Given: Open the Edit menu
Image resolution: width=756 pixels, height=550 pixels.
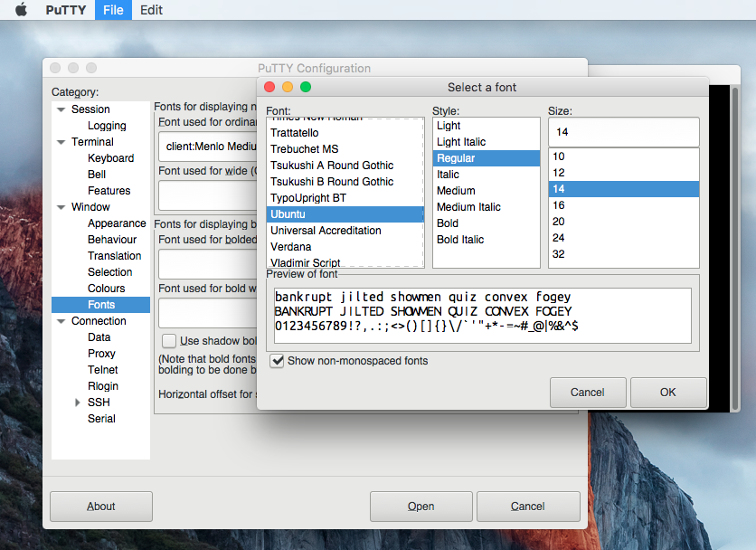Looking at the screenshot, I should tap(151, 10).
